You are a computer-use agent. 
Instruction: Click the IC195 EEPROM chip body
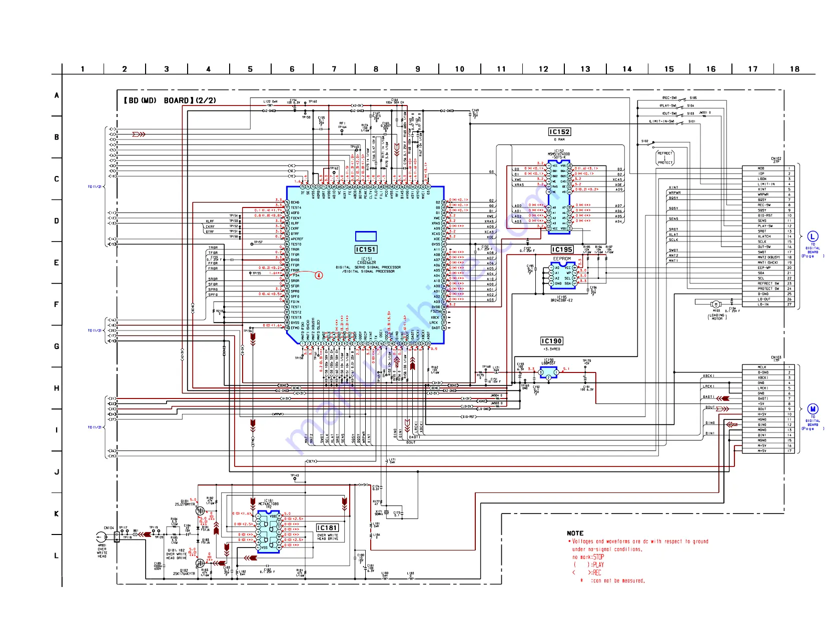coord(562,275)
